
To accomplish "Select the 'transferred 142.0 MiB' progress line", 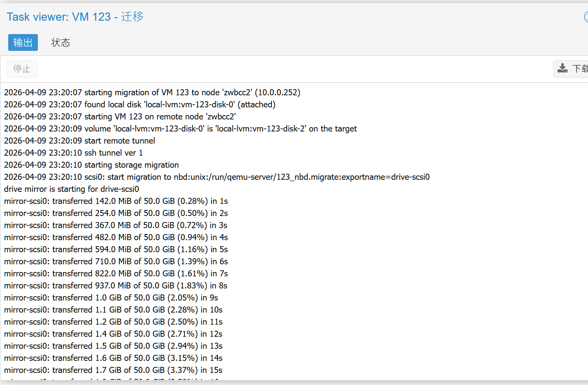I will click(116, 201).
